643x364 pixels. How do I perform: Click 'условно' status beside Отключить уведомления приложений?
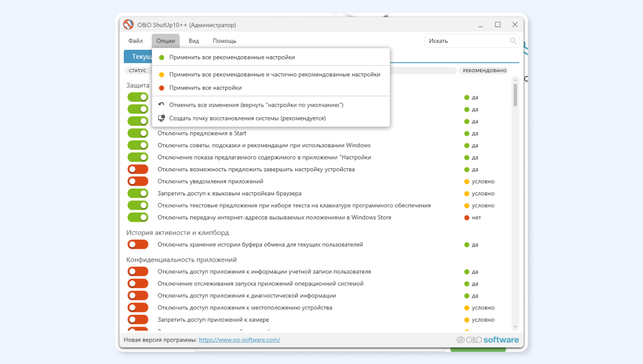point(480,181)
